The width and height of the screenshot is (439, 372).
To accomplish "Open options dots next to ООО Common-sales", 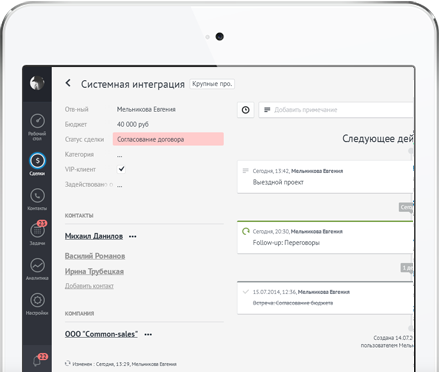I will 148,334.
